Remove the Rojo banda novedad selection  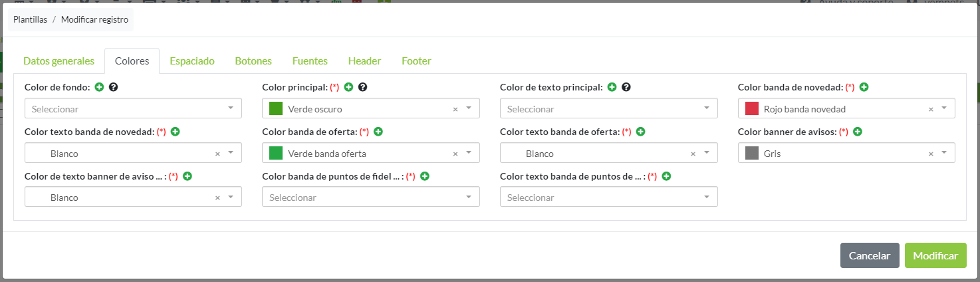click(931, 109)
